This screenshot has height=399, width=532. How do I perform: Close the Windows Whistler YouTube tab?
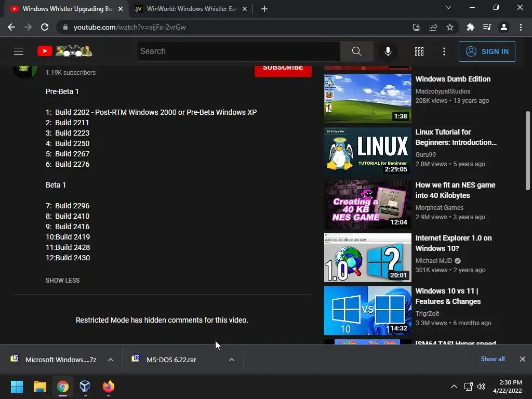[x=121, y=9]
